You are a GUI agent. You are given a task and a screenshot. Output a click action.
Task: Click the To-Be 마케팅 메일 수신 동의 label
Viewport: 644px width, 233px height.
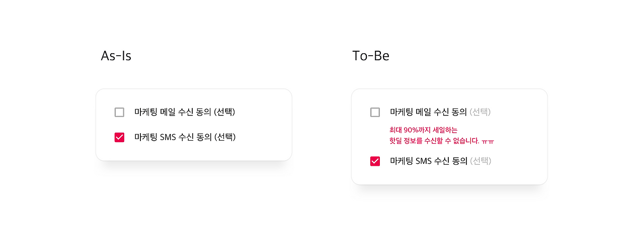pos(429,112)
